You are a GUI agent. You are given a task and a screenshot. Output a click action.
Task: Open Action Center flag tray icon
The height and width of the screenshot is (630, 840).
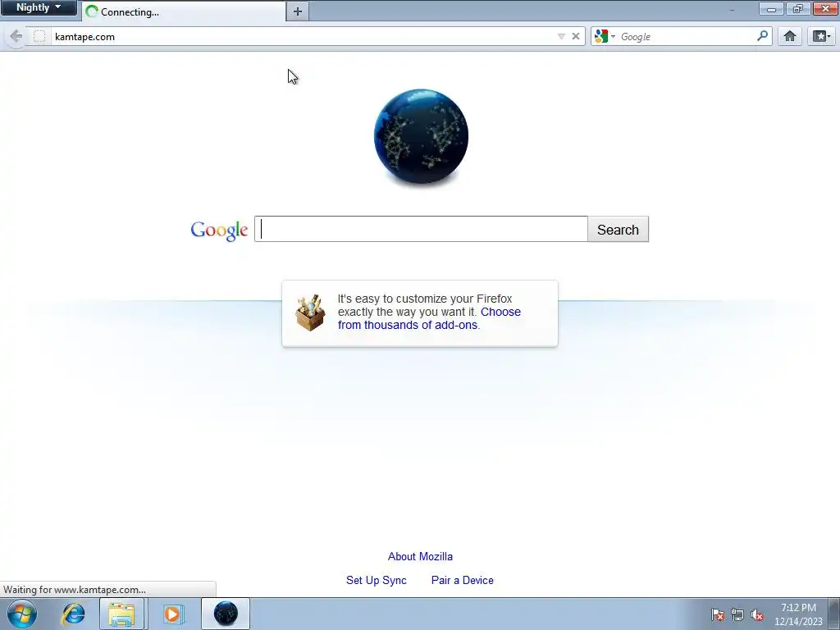(x=717, y=614)
